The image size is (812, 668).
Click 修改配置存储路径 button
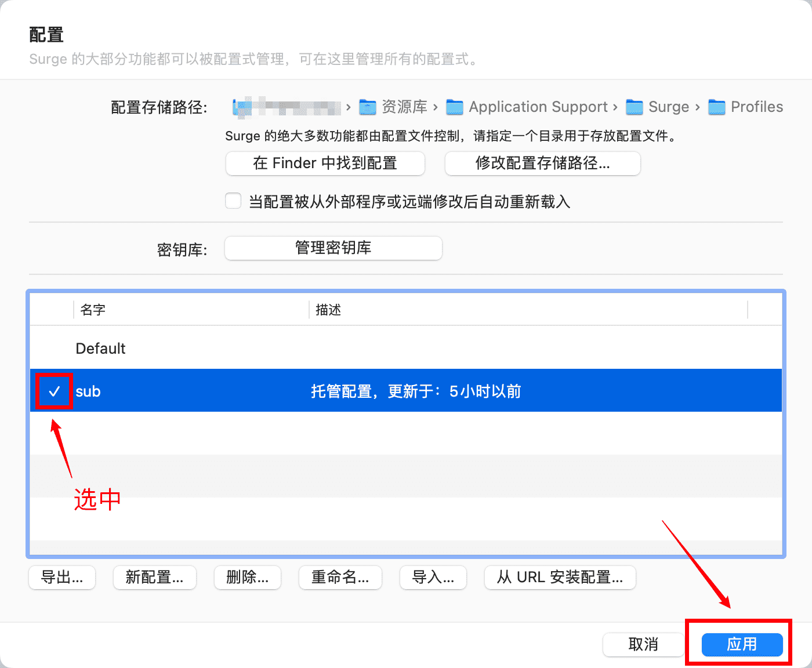tap(543, 163)
